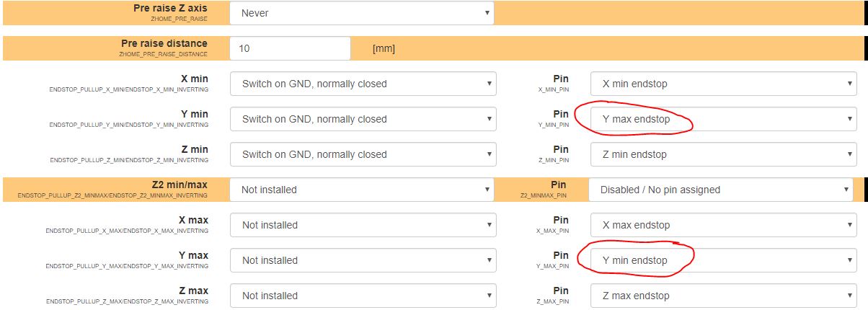
Task: Expand the Z min switch type dropdown
Action: click(363, 154)
